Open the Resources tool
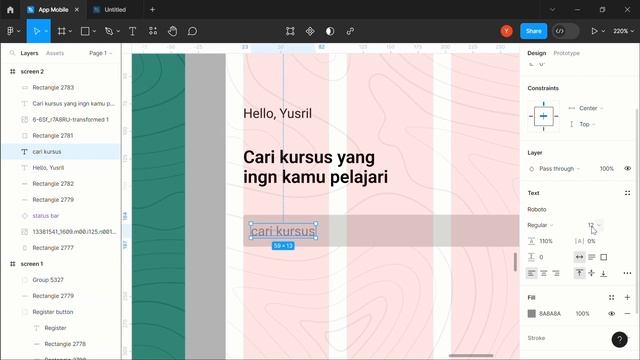The height and width of the screenshot is (360, 640). click(153, 31)
